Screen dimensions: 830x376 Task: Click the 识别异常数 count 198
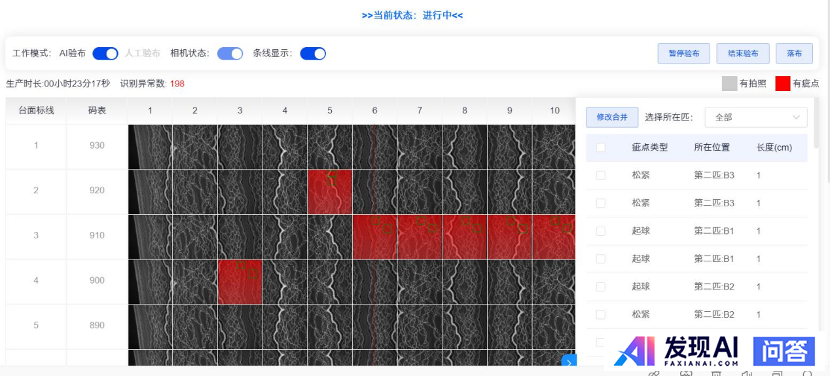[177, 84]
